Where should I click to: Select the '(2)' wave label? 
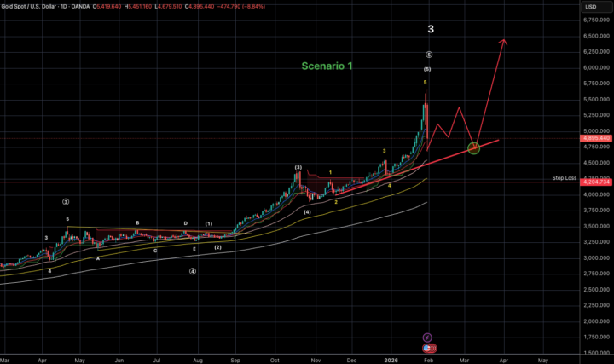tap(217, 247)
